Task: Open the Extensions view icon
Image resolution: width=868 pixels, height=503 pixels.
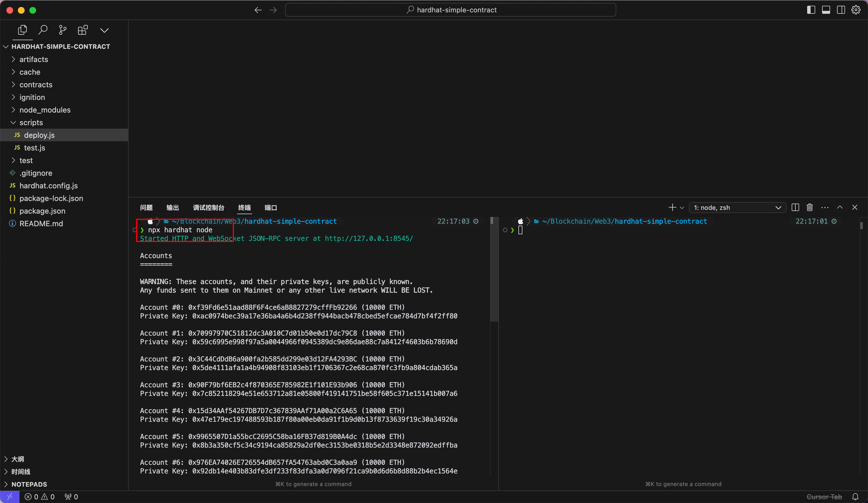Action: coord(83,30)
